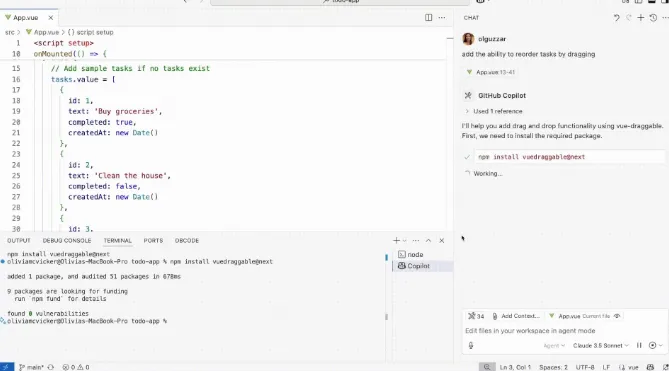669x371 pixels.
Task: Click the Ln 3, Col 1 status
Action: [515, 367]
